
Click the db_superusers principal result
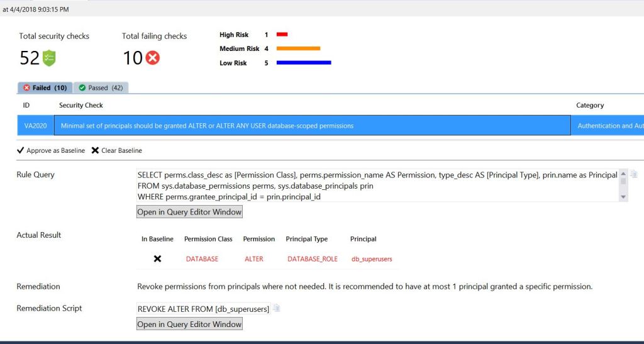[372, 258]
